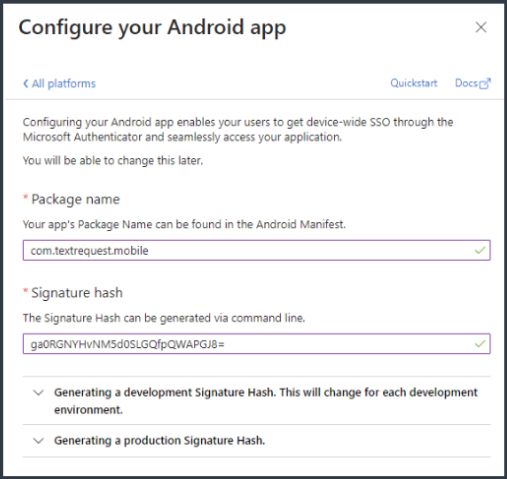
Task: Click 'You will be able to change this later.'
Action: [x=113, y=161]
